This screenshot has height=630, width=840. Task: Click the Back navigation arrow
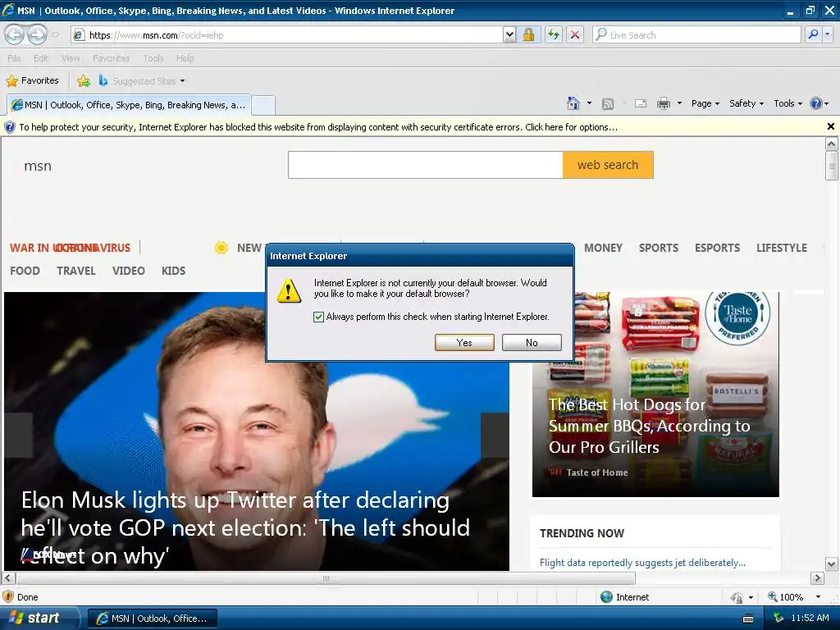click(15, 34)
